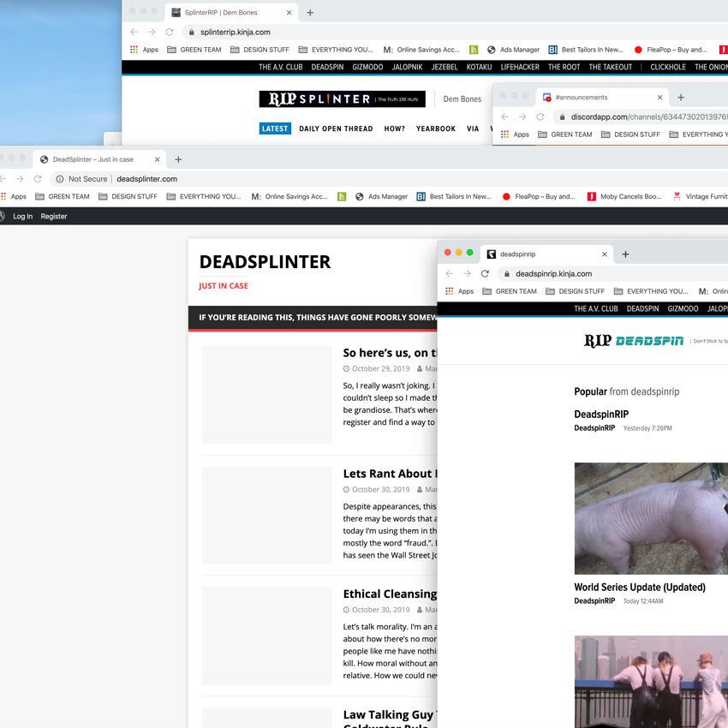This screenshot has width=728, height=728.
Task: Reload page in splinterrip.kinja.com window
Action: tap(170, 32)
